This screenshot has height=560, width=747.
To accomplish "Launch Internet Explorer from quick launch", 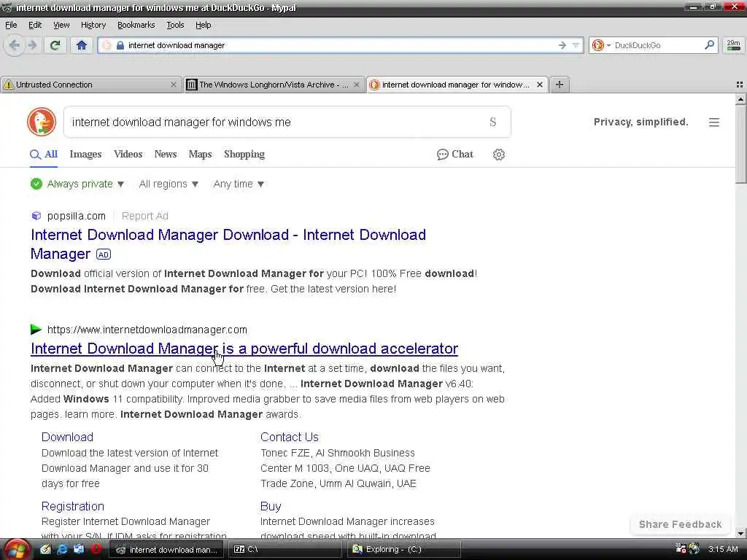I will (62, 549).
